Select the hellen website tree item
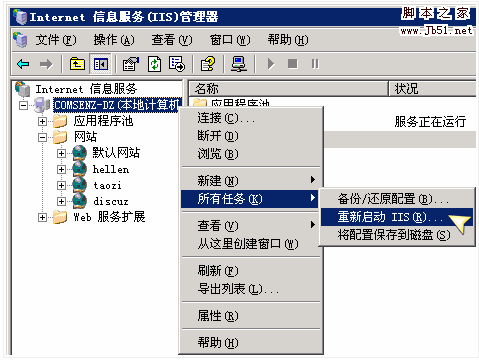The width and height of the screenshot is (479, 363). [111, 169]
